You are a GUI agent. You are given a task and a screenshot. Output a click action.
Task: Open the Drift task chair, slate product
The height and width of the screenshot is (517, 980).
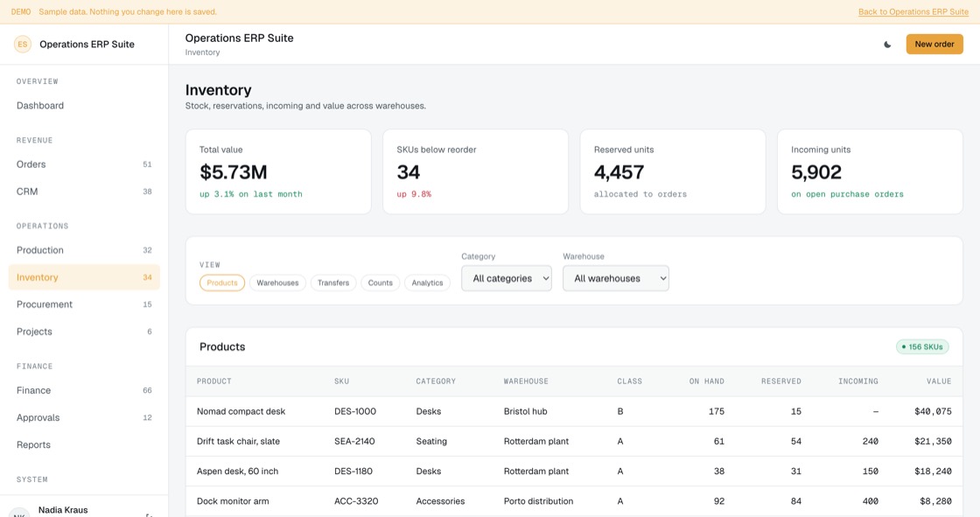click(238, 442)
